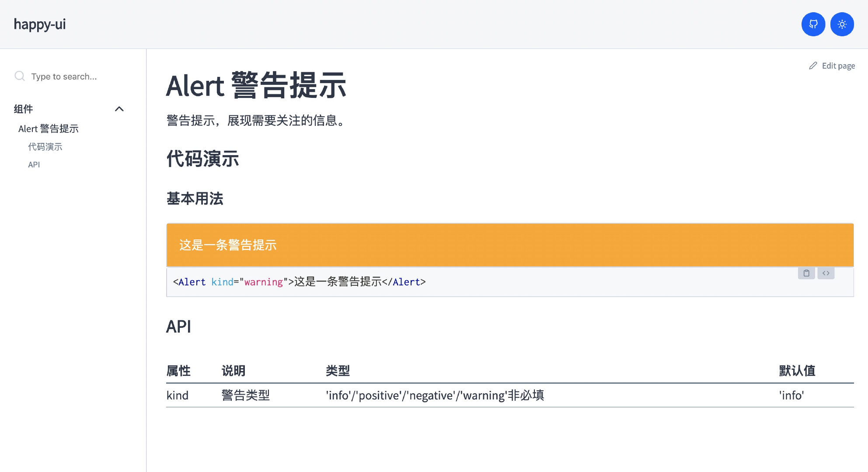This screenshot has height=472, width=868.
Task: Go to happy-ui home logo
Action: click(40, 24)
